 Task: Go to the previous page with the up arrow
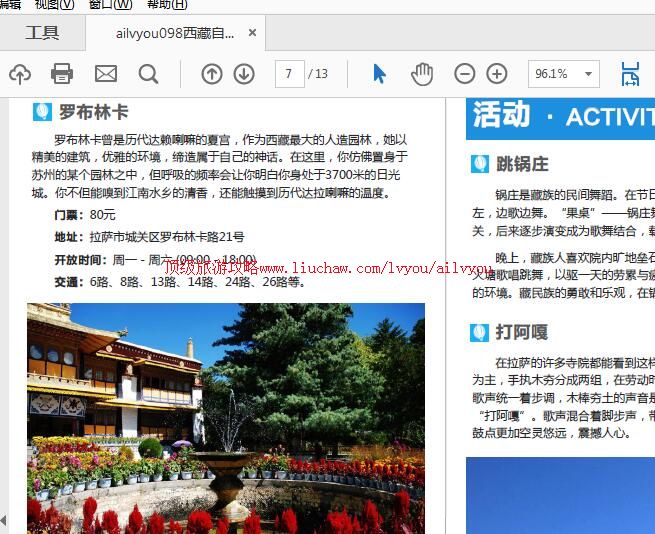tap(212, 74)
